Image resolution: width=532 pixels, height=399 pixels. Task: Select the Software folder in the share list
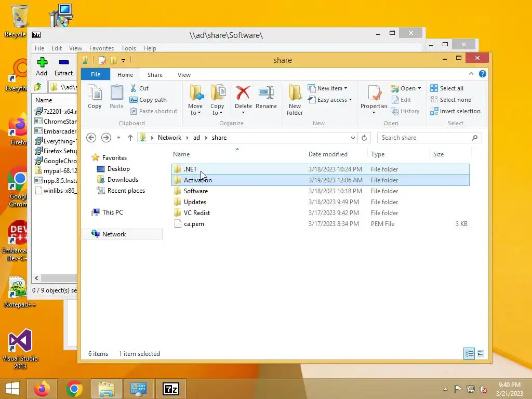(320, 191)
